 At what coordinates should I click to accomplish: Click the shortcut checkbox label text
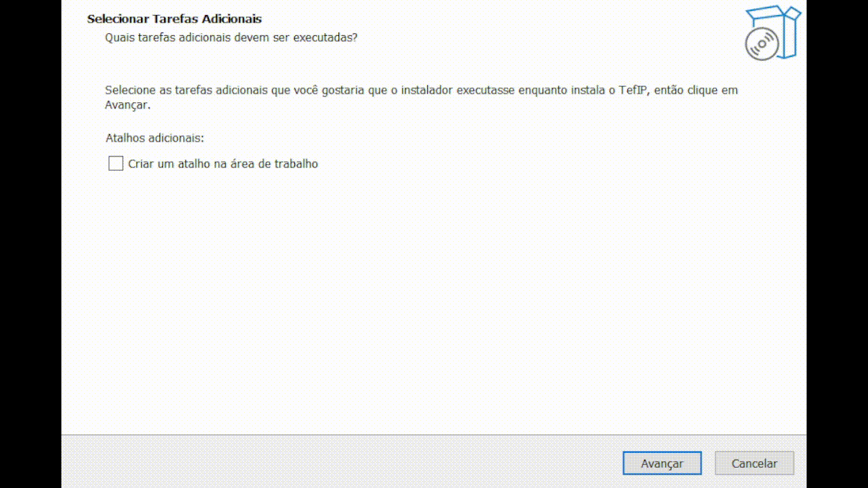(x=223, y=163)
